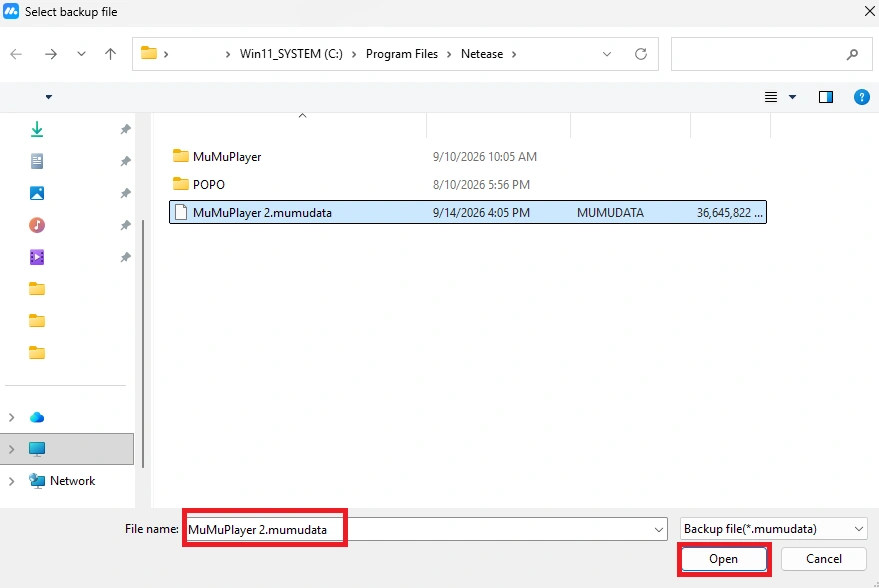Viewport: 879px width, 588px height.
Task: Refresh the current folder
Action: point(641,54)
